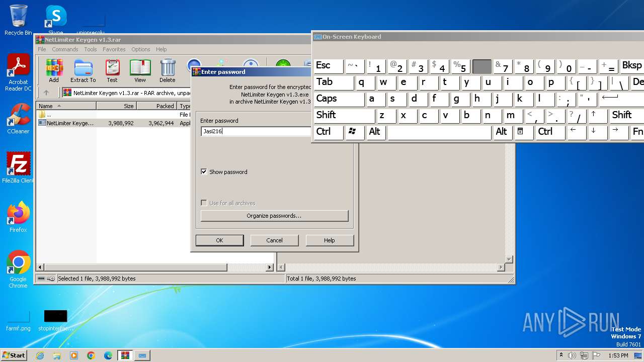The width and height of the screenshot is (644, 362).
Task: Toggle left Ctrl key on On-Screen Keyboard
Action: pyautogui.click(x=329, y=132)
